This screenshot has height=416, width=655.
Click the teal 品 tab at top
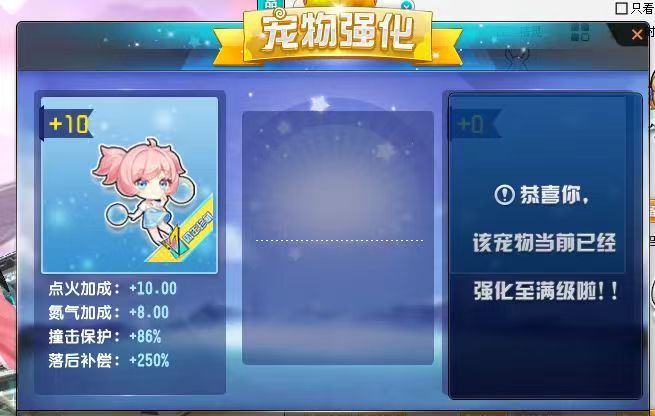point(271,4)
